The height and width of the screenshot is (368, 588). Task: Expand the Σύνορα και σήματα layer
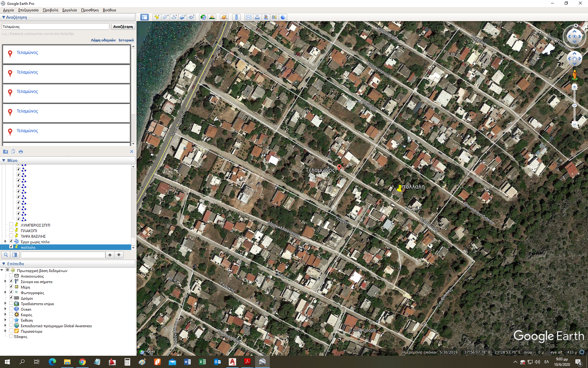[x=5, y=281]
